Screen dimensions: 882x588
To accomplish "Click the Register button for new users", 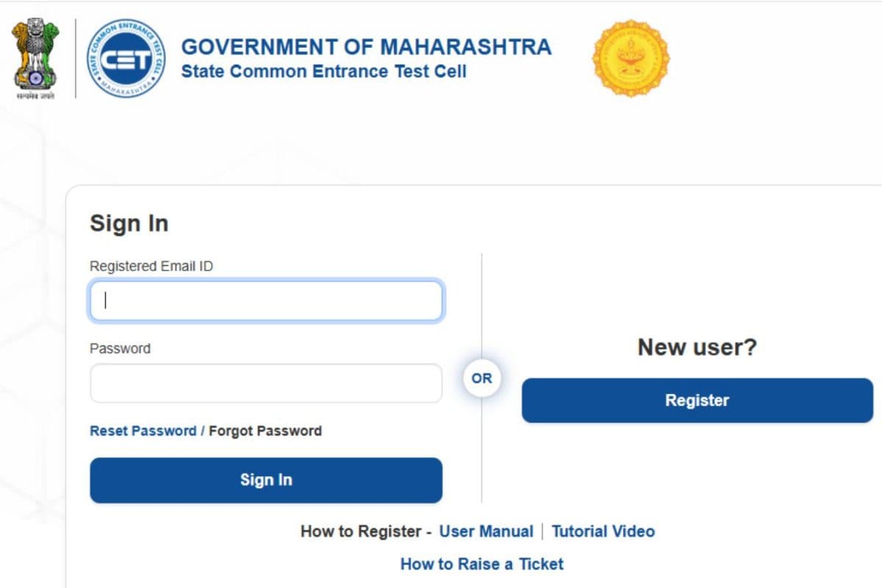I will (x=698, y=401).
